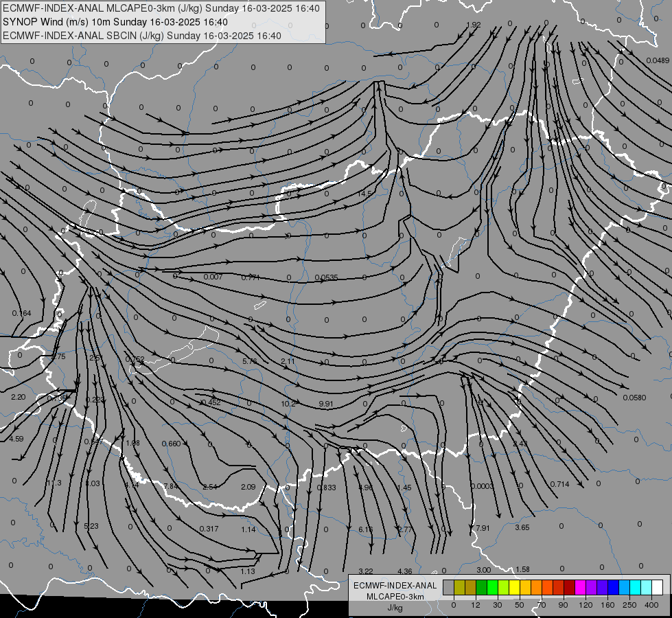Click the map value '3.00'

pyautogui.click(x=483, y=570)
